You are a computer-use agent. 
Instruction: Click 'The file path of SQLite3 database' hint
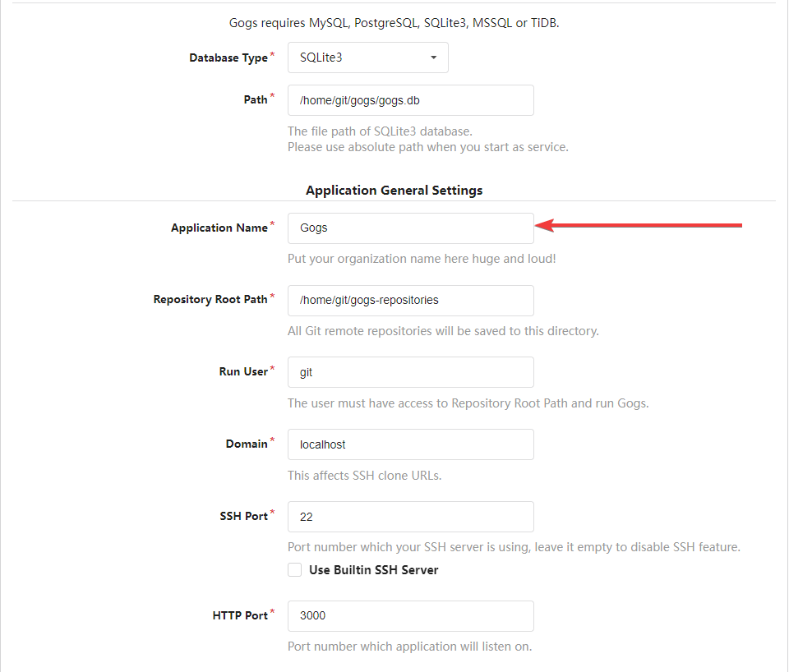click(x=380, y=131)
